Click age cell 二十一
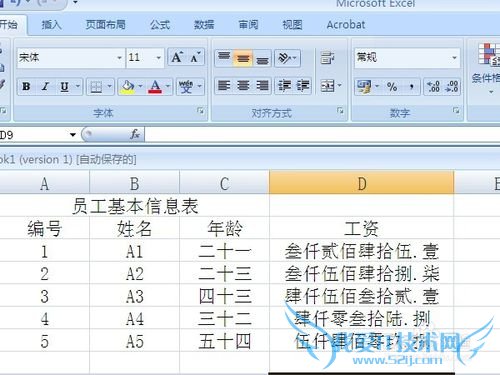The image size is (500, 375). tap(224, 251)
